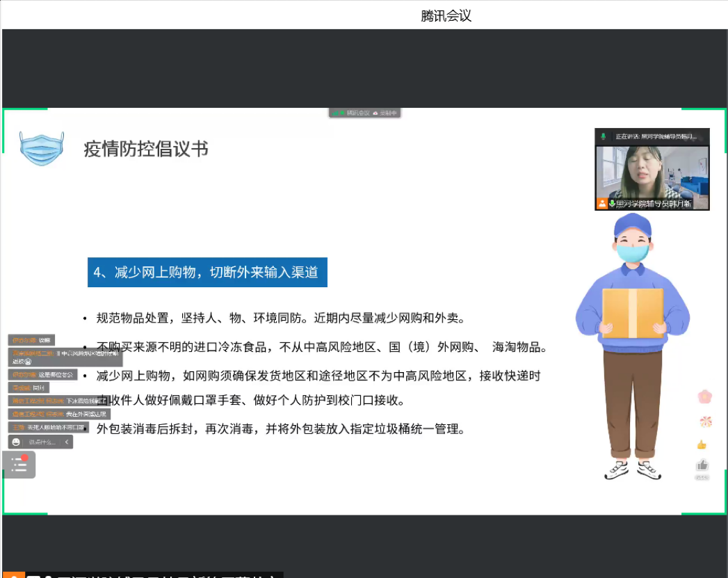Viewport: 728px width, 578px height.
Task: Send the yellow thumbs-up reaction
Action: tap(702, 444)
